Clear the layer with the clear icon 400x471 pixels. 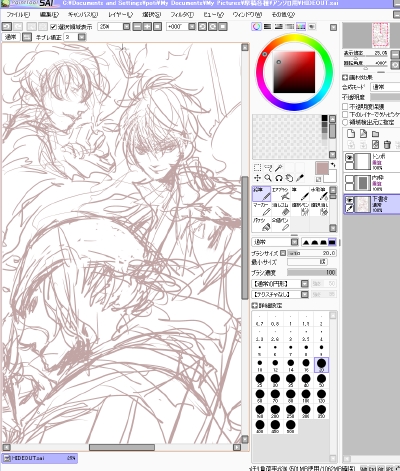pos(375,145)
